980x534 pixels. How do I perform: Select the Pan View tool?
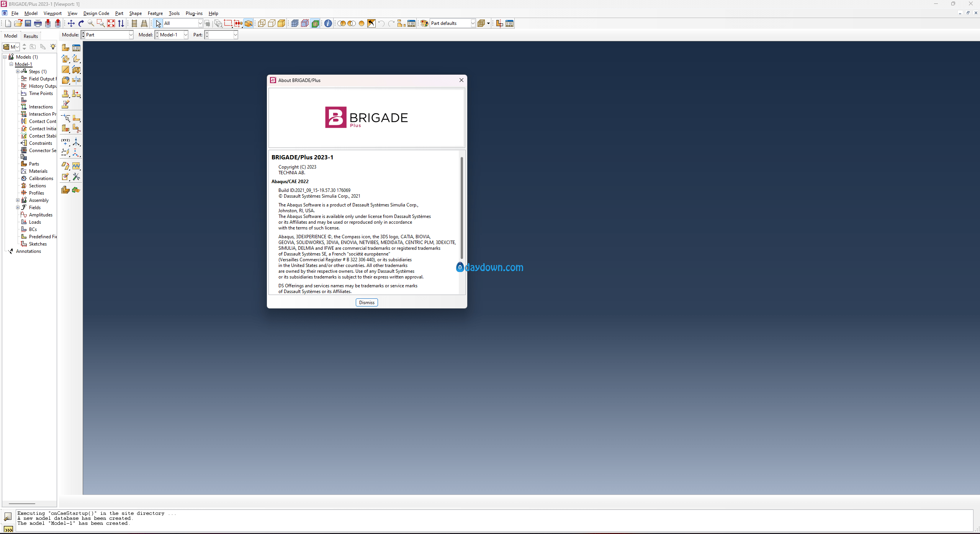coord(71,23)
